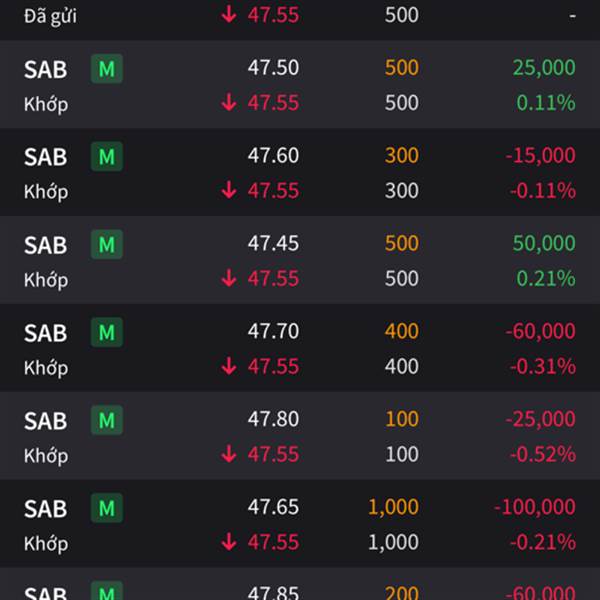Tap the M badge on the 47.80 order

pos(107,420)
